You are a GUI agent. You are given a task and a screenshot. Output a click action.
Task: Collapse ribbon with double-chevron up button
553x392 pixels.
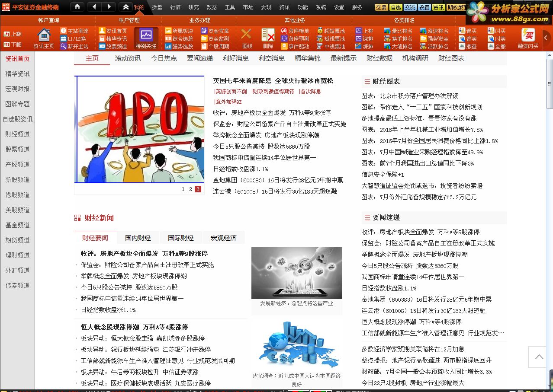(x=125, y=7)
